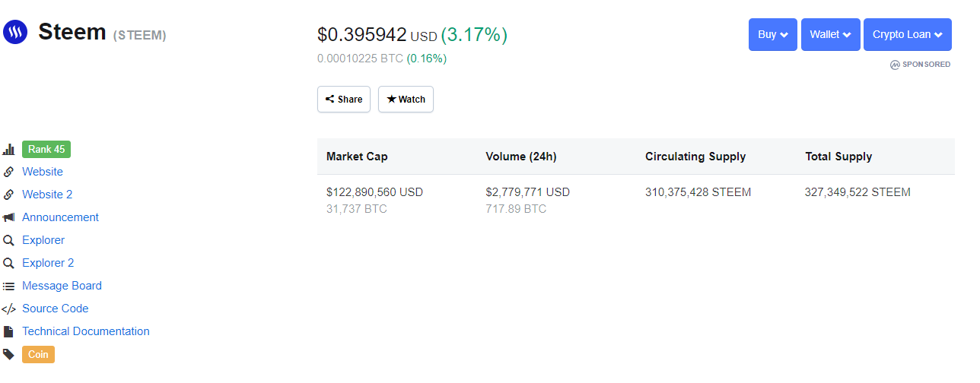Click the code brackets icon beside Source Code

point(9,309)
